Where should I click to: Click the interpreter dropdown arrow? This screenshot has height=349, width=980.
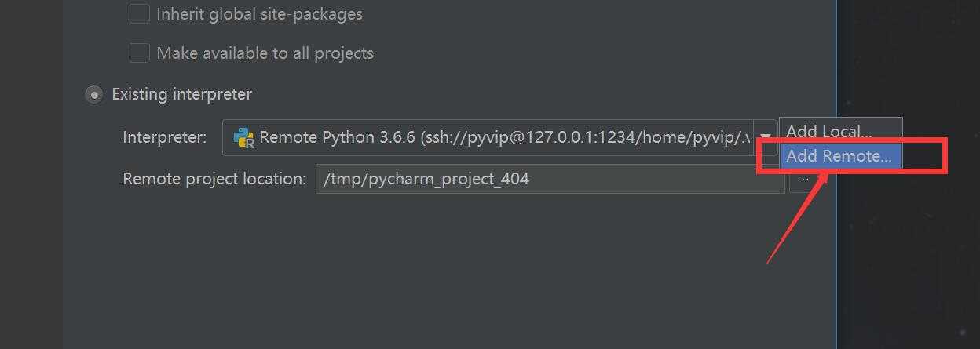(765, 137)
